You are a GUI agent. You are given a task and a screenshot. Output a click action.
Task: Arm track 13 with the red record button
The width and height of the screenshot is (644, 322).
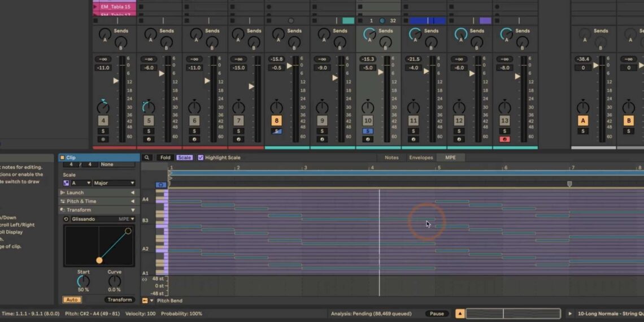tap(504, 139)
